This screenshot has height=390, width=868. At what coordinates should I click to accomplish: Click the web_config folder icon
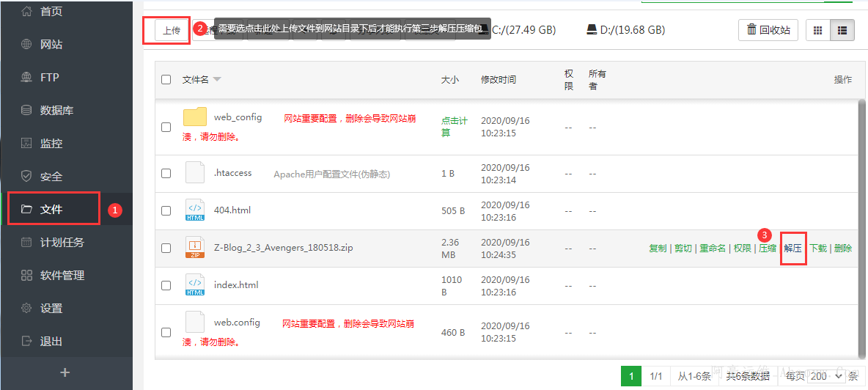coord(195,117)
